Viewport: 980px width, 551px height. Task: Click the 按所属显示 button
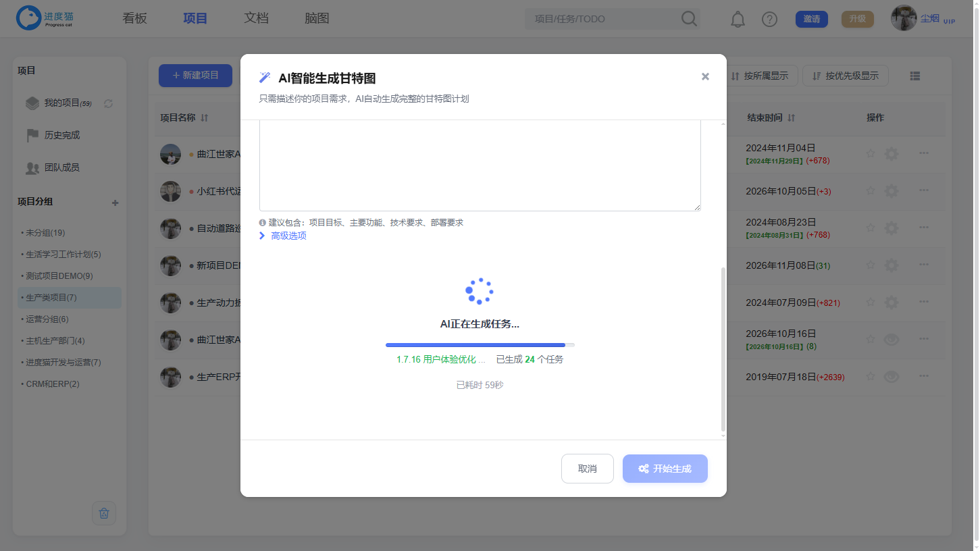(x=760, y=76)
